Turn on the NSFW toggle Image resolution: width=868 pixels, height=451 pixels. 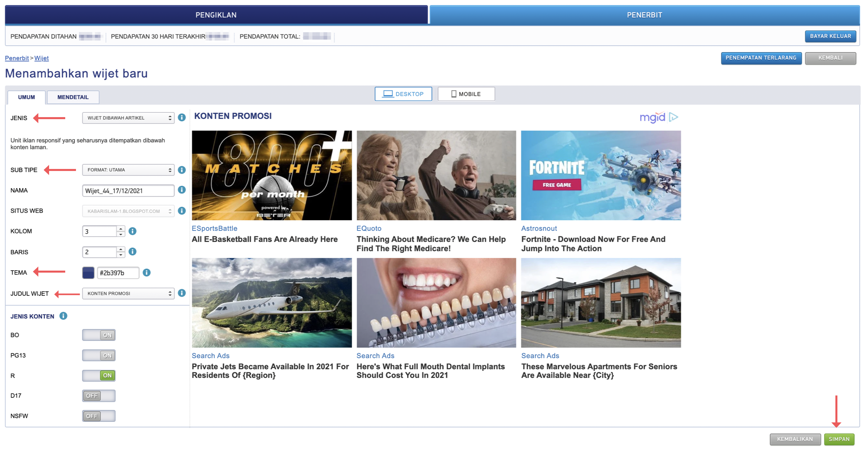pos(99,416)
